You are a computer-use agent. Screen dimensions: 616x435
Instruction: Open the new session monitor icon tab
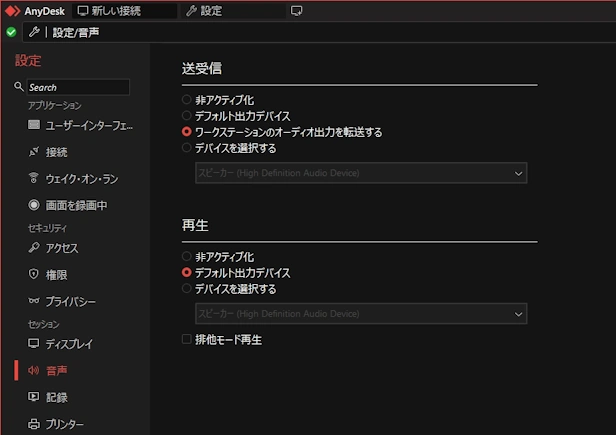click(296, 11)
